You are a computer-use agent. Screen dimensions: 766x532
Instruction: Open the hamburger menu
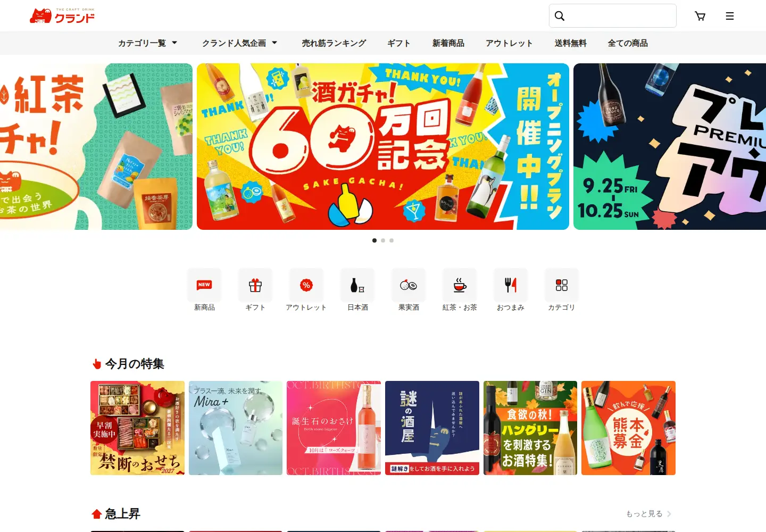[730, 16]
